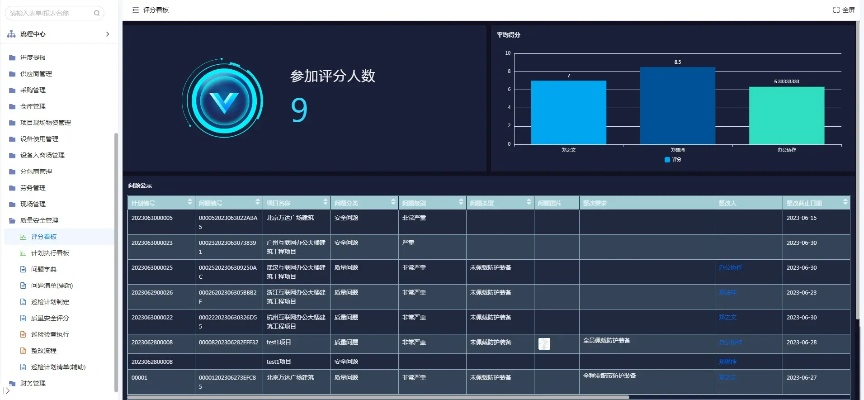Open the 问题图片 thumbnail in test1项目 row
This screenshot has height=400, width=864.
click(544, 343)
